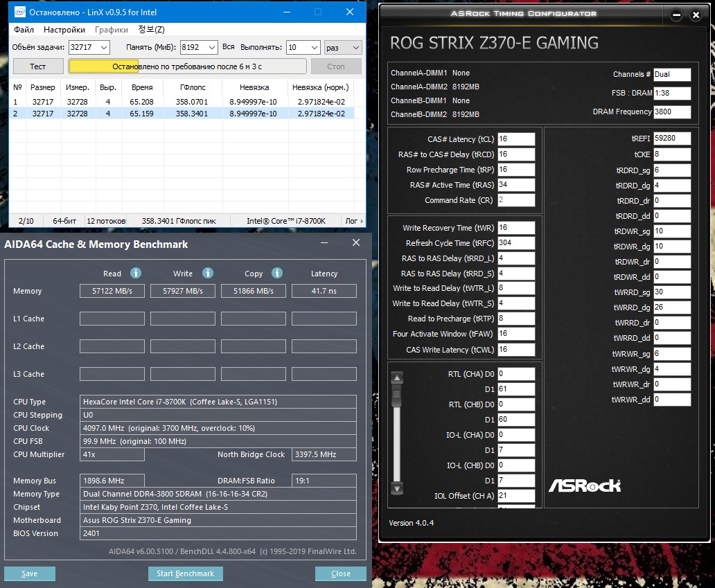The image size is (715, 588).
Task: Click the Refresh Cycle Time (tRFC) field
Action: pos(516,242)
